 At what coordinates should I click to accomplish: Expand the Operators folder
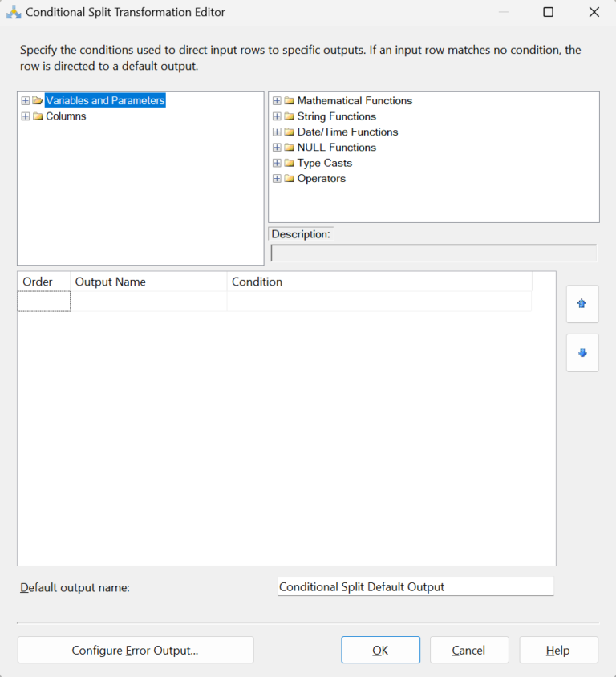[x=277, y=178]
